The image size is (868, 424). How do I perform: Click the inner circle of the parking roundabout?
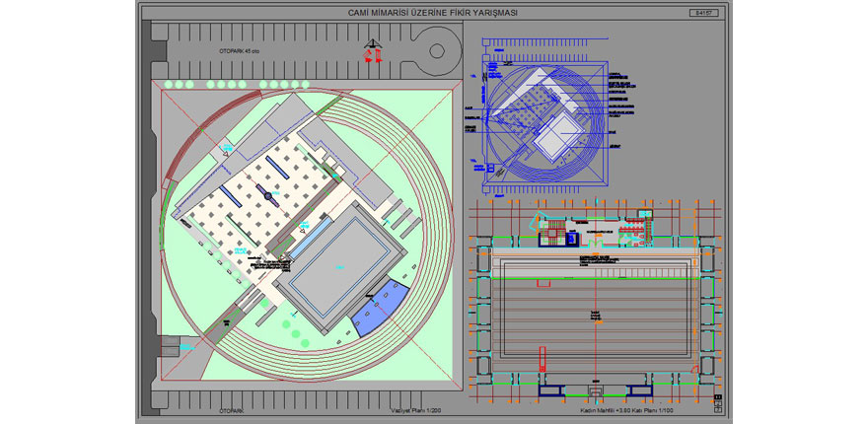click(436, 51)
